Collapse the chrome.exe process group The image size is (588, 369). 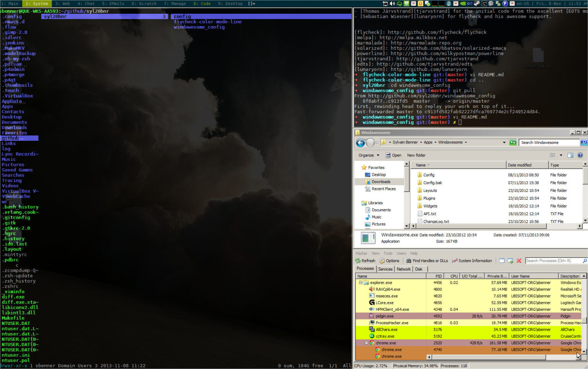click(x=366, y=343)
